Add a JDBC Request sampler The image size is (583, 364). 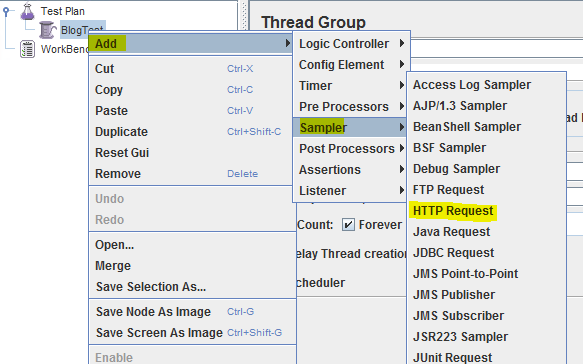point(486,253)
